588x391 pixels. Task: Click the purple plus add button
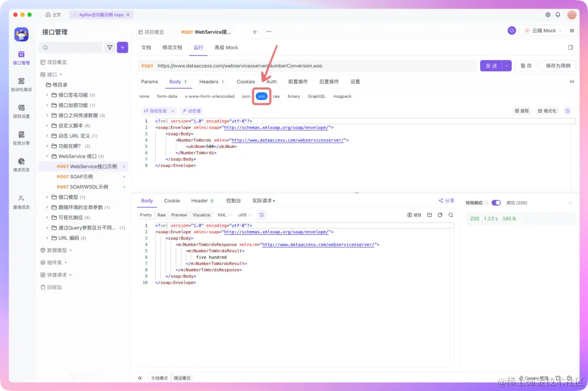(x=122, y=47)
